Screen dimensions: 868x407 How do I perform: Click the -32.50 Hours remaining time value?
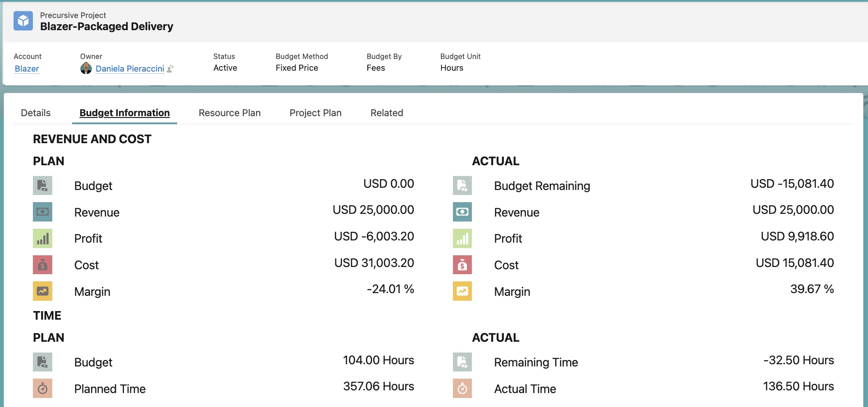click(799, 360)
